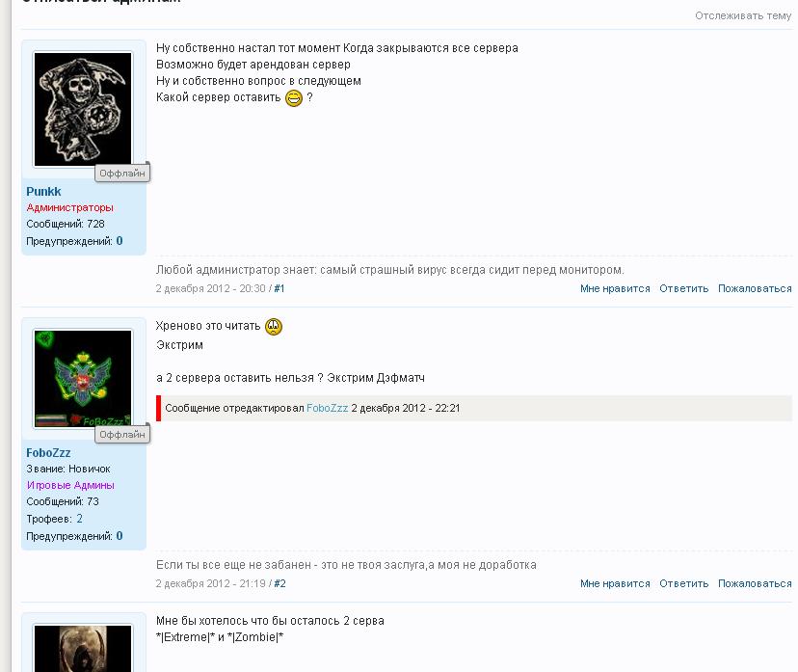This screenshot has width=798, height=672.
Task: Open FoboZzz's trophies count link
Action: pos(79,519)
